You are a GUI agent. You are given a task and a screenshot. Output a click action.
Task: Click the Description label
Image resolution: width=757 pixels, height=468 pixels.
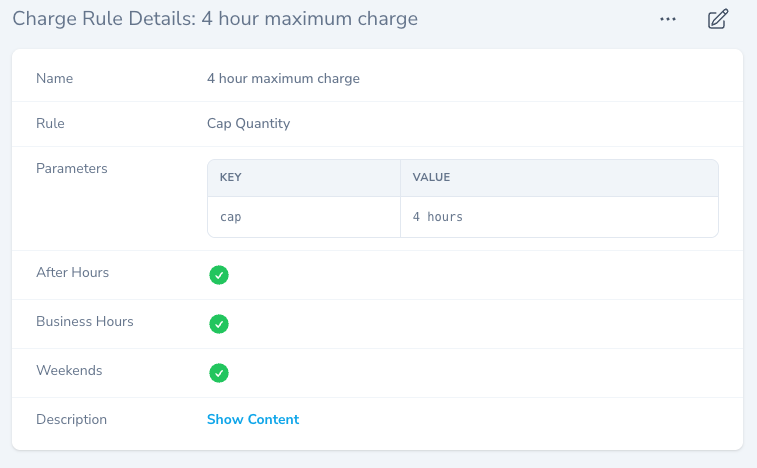(71, 420)
